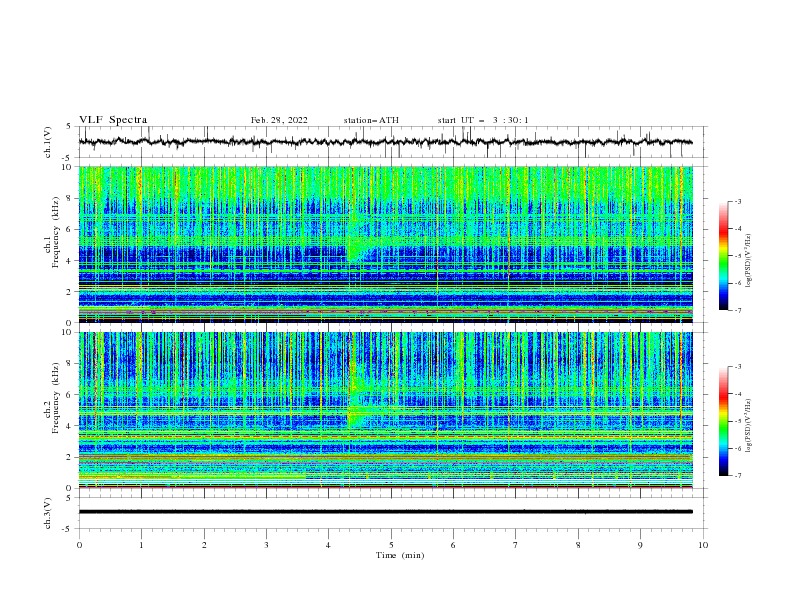Click time axis tick label "2"
The image size is (792, 612).
(204, 545)
